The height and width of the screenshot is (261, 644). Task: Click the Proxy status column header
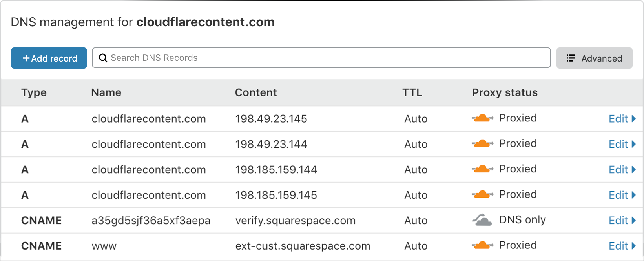(x=504, y=92)
